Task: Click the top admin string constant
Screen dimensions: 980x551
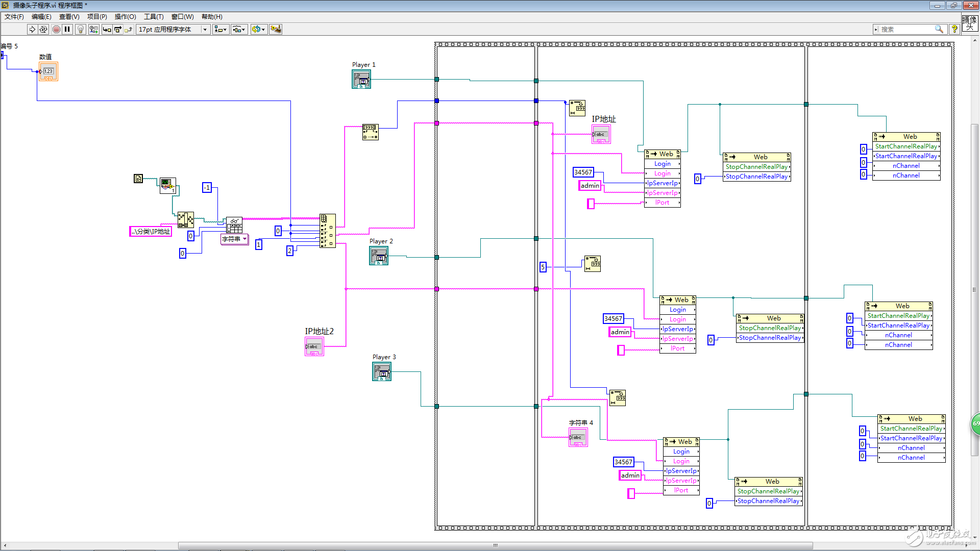Action: coord(590,185)
